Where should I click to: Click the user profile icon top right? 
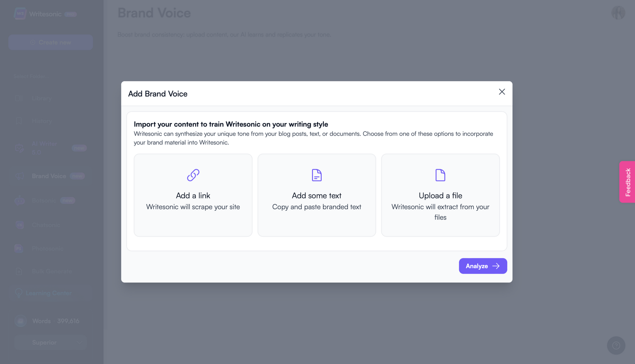click(618, 13)
